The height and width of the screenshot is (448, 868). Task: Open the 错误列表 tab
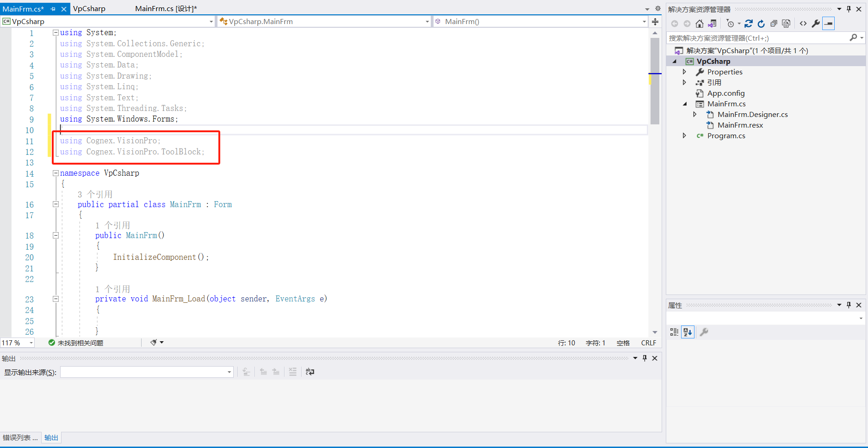pyautogui.click(x=20, y=437)
